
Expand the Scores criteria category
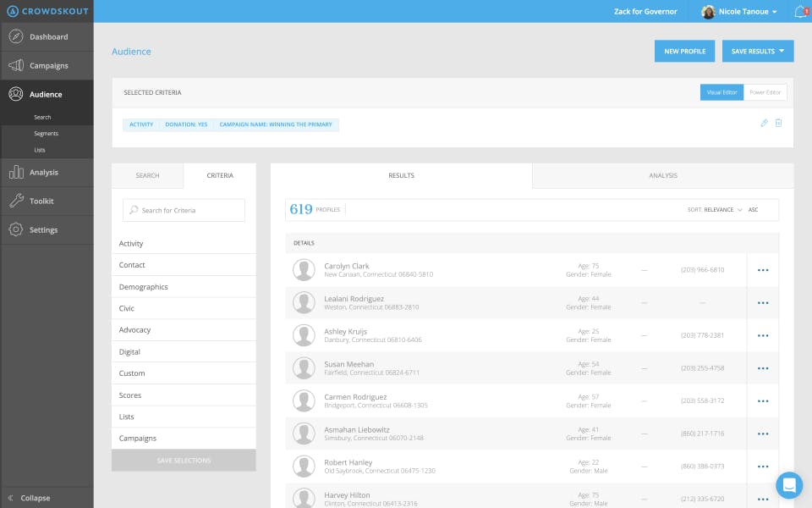(x=184, y=395)
